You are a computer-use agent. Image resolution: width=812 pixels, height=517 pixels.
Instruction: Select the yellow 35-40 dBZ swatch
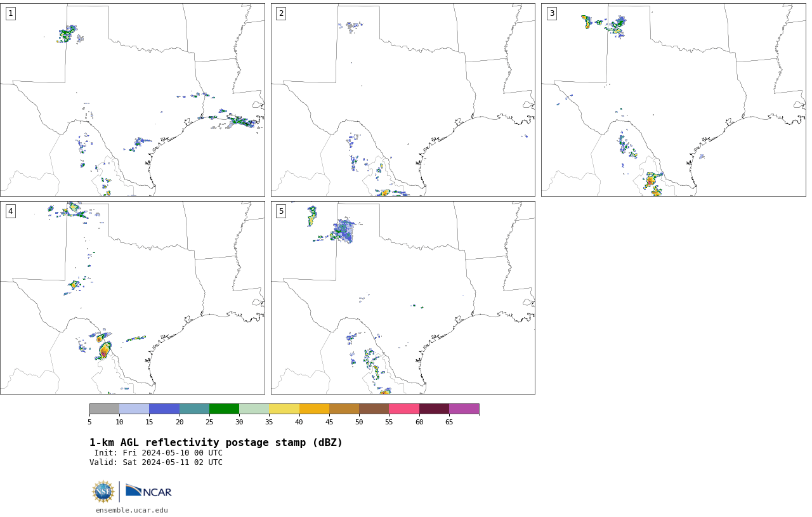tap(284, 409)
